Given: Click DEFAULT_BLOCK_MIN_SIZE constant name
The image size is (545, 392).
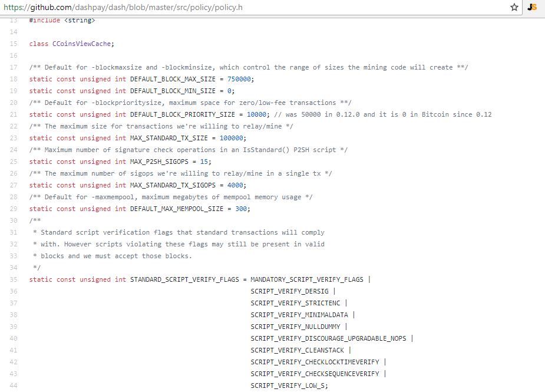Looking at the screenshot, I should coord(173,91).
